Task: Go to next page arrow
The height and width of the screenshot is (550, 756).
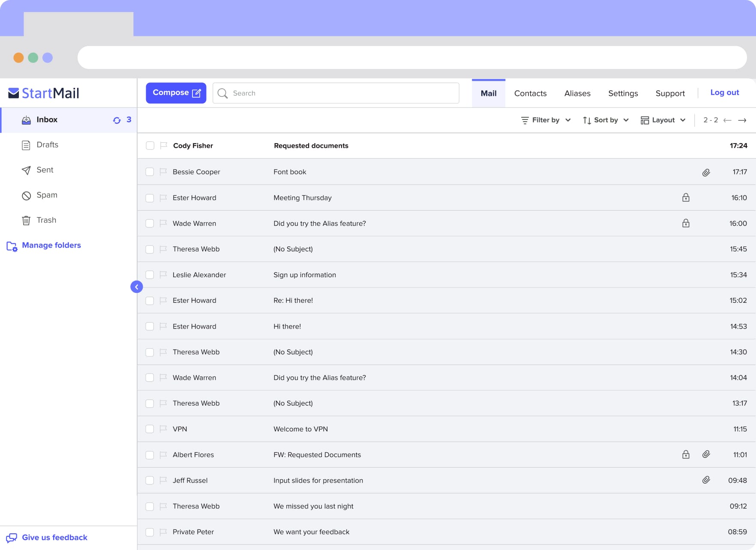Action: (x=742, y=120)
